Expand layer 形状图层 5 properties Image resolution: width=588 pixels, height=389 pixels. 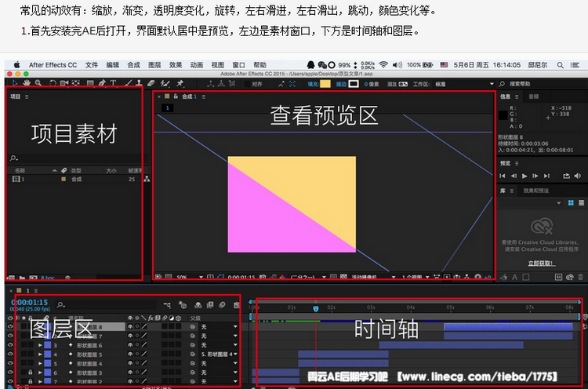point(40,354)
